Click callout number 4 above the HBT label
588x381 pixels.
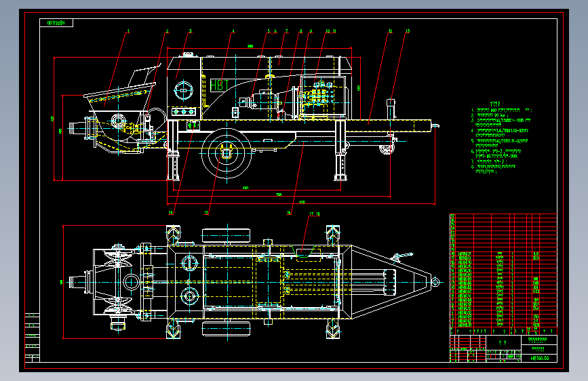point(233,31)
